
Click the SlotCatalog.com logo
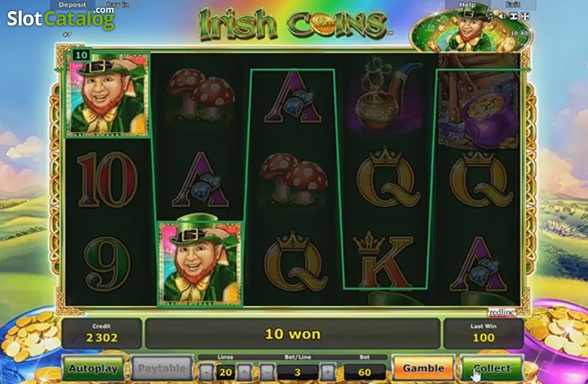[x=61, y=18]
